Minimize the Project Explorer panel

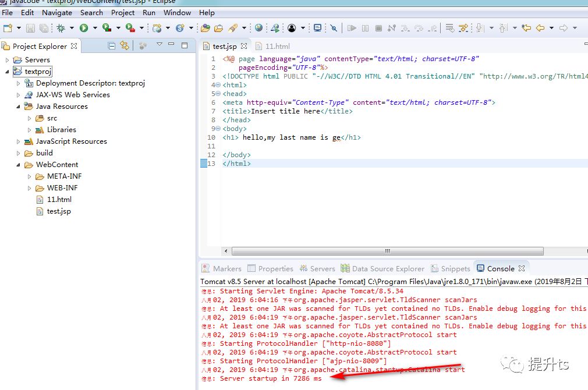(x=171, y=44)
